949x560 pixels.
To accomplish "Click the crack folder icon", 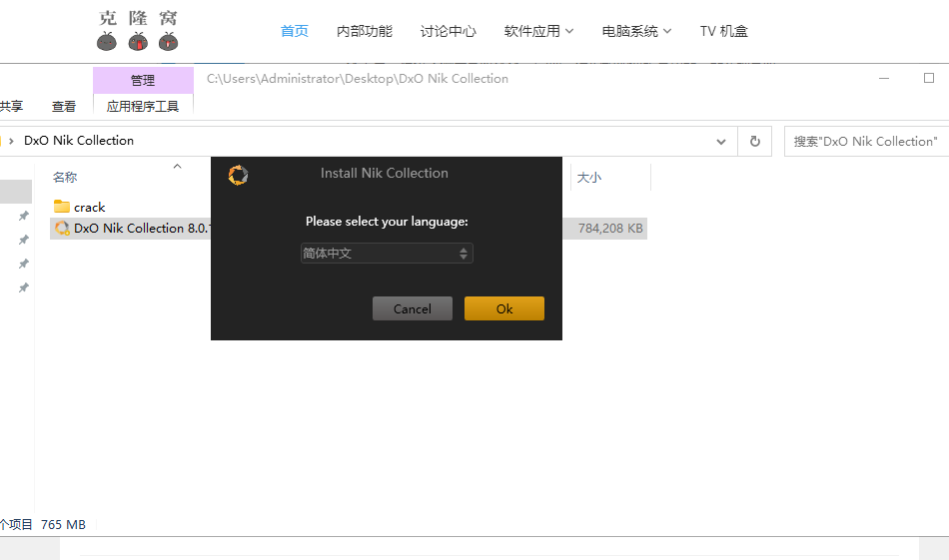I will (x=62, y=207).
